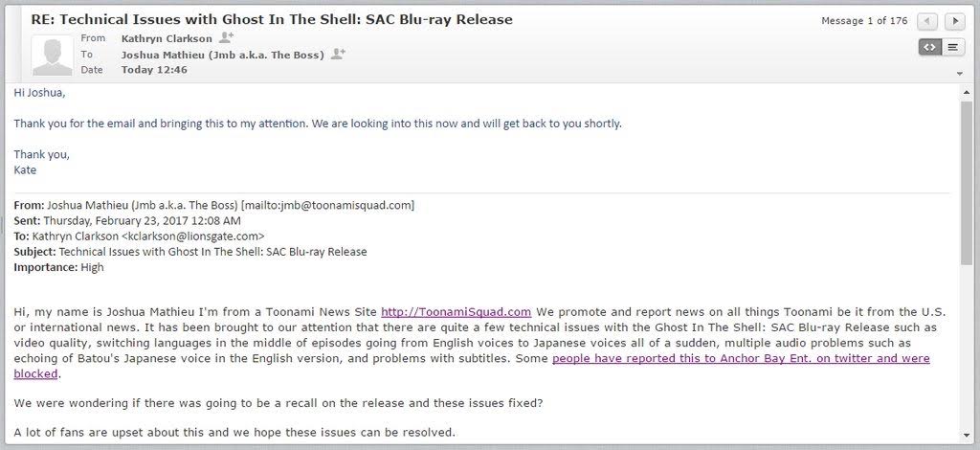Click recipient Joshua Mathieu (Jmb a.k.a. The Boss)
Screen dimensions: 980x450
point(222,55)
